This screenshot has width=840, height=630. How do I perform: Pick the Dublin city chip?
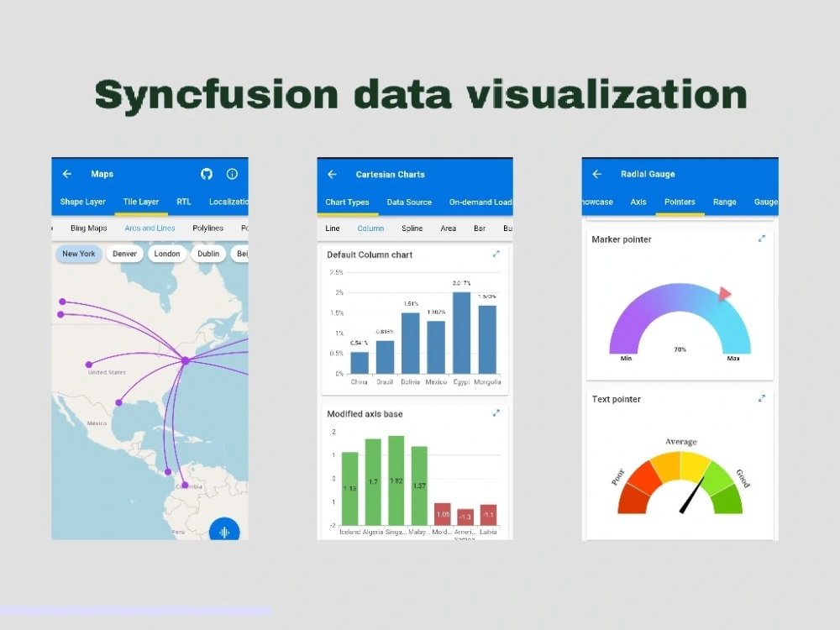[208, 254]
